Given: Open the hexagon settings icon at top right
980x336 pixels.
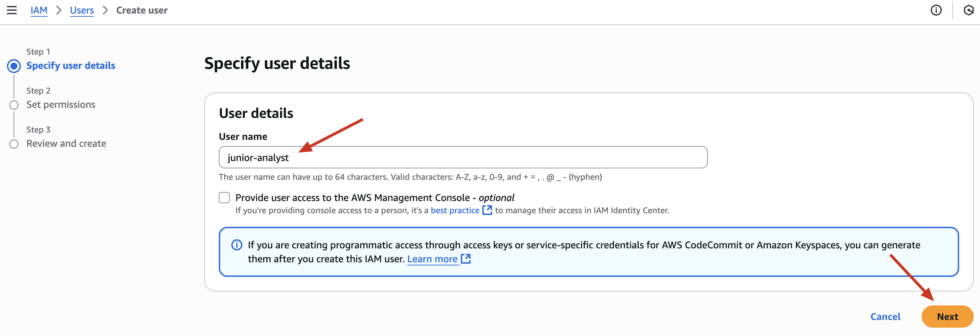Looking at the screenshot, I should point(969,10).
